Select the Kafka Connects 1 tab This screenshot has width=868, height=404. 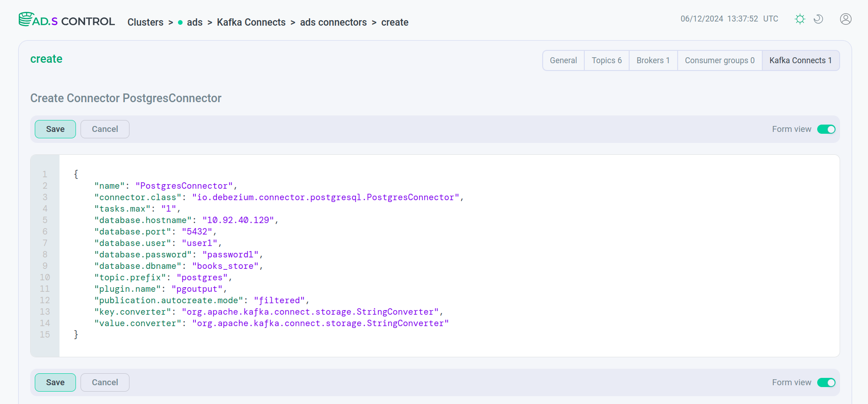point(801,60)
